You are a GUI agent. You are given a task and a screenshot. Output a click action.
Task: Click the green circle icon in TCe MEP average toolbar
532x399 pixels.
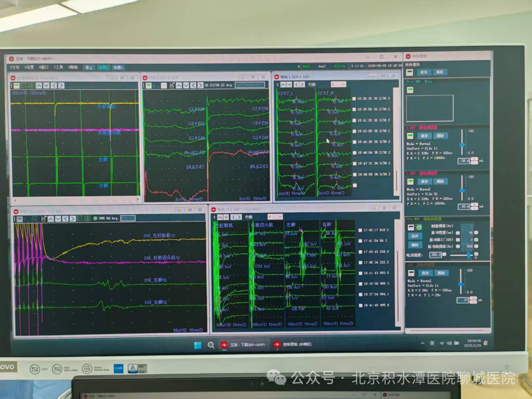click(x=96, y=219)
